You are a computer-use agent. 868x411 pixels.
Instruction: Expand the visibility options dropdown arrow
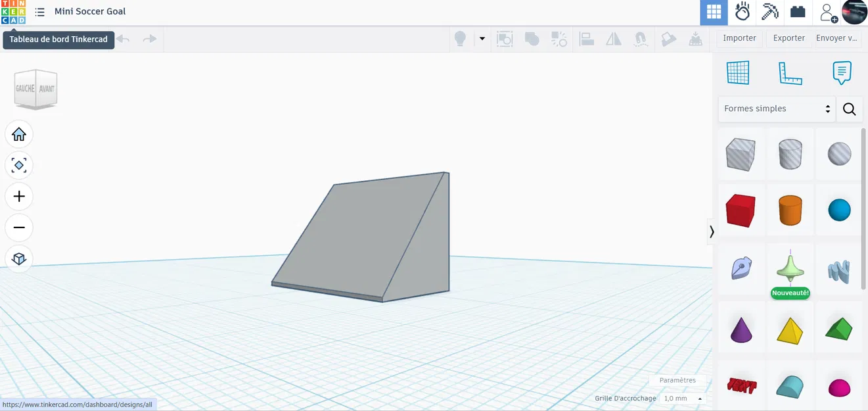(482, 39)
